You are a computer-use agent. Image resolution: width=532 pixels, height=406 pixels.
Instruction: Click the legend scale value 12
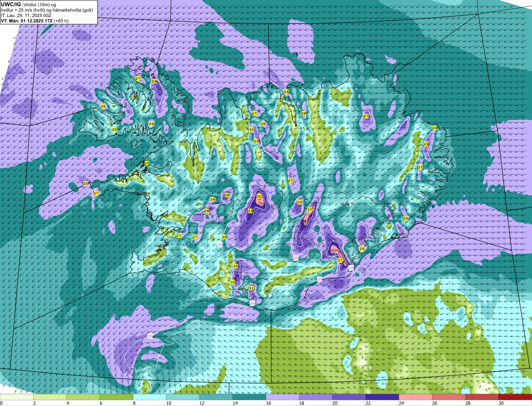coord(202,403)
